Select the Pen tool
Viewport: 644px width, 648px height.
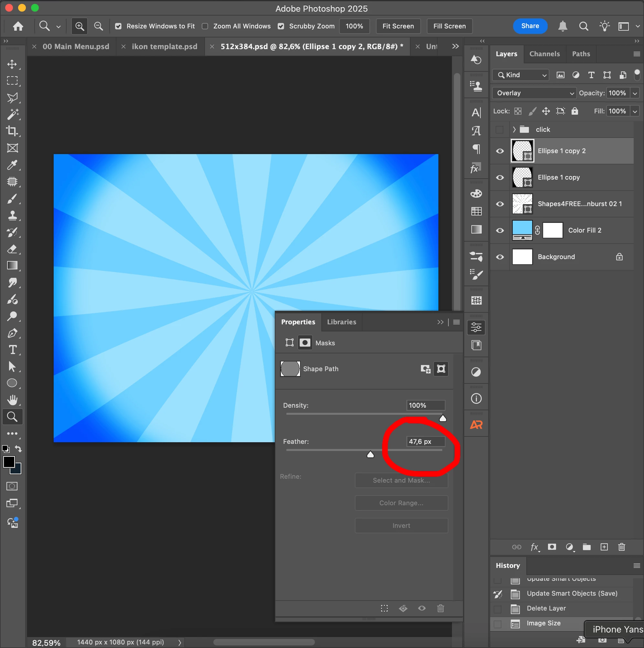tap(12, 333)
